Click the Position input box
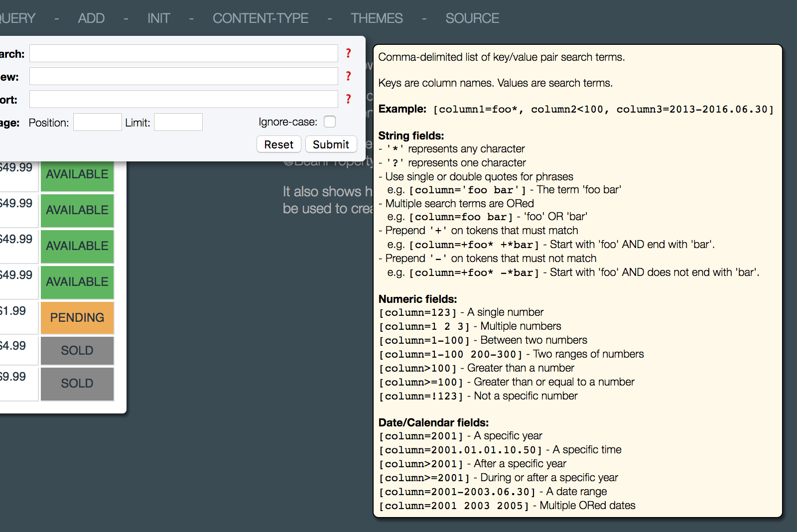This screenshot has height=532, width=797. point(98,122)
